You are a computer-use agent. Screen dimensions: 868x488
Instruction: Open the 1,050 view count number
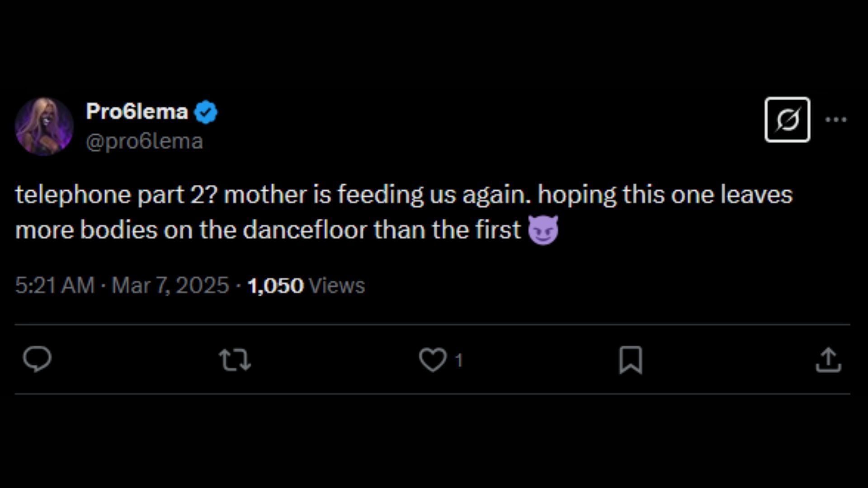[275, 286]
